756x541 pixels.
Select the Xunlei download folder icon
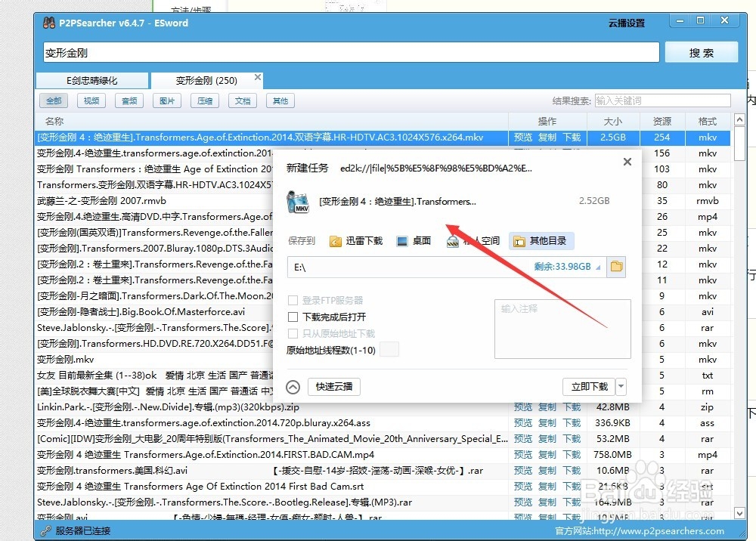(336, 241)
